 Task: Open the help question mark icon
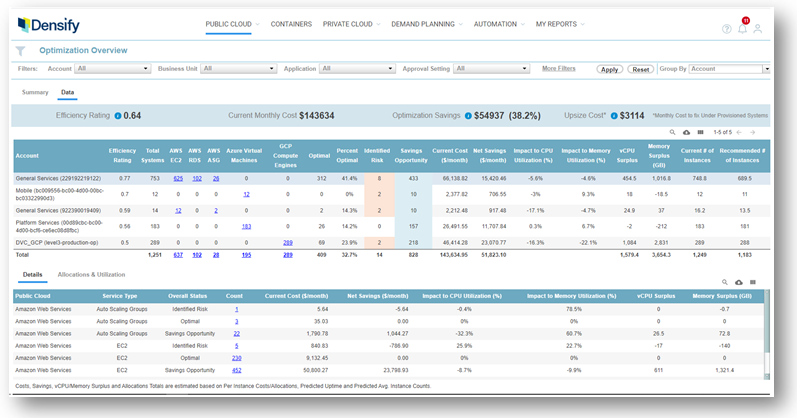pos(726,28)
